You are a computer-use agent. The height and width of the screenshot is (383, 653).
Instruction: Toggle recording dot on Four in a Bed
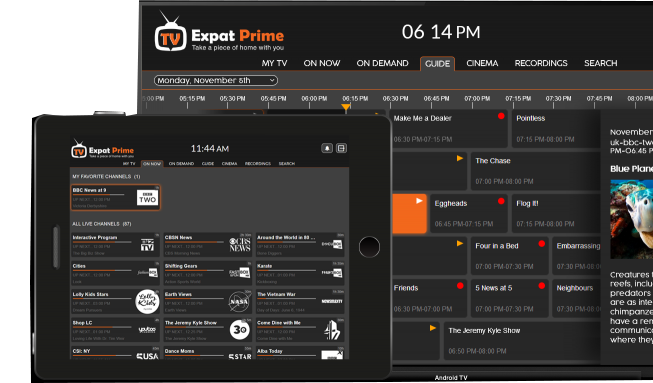point(541,244)
